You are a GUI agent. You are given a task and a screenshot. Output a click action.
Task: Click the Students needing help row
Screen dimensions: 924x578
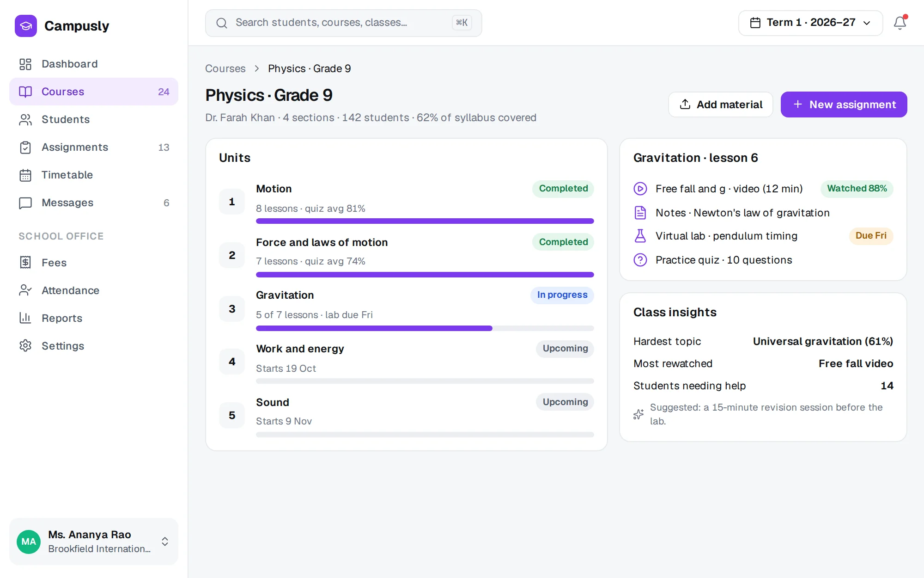tap(763, 386)
